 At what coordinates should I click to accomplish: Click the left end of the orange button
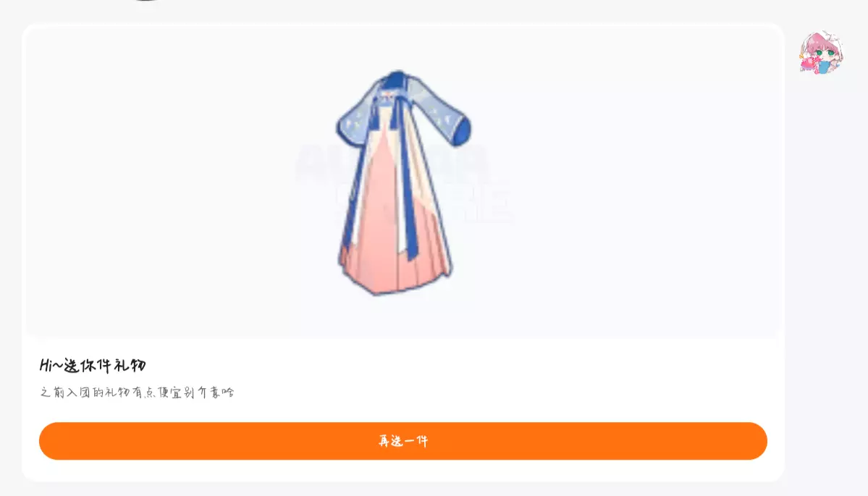pos(61,441)
